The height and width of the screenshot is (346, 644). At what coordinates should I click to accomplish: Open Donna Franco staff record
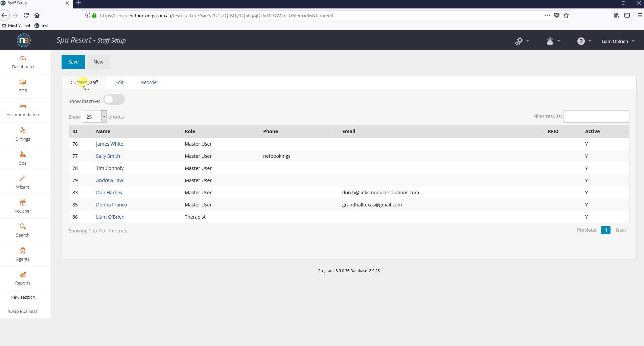pyautogui.click(x=112, y=205)
